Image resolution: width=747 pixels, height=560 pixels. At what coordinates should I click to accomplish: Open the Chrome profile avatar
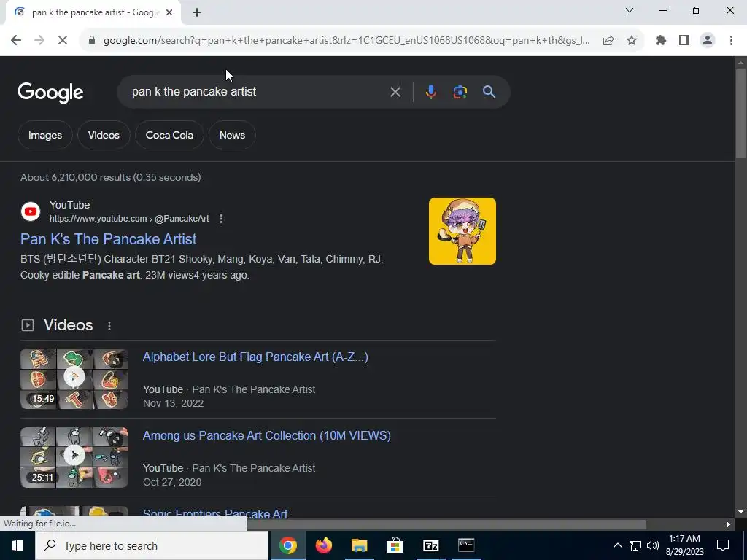[708, 41]
